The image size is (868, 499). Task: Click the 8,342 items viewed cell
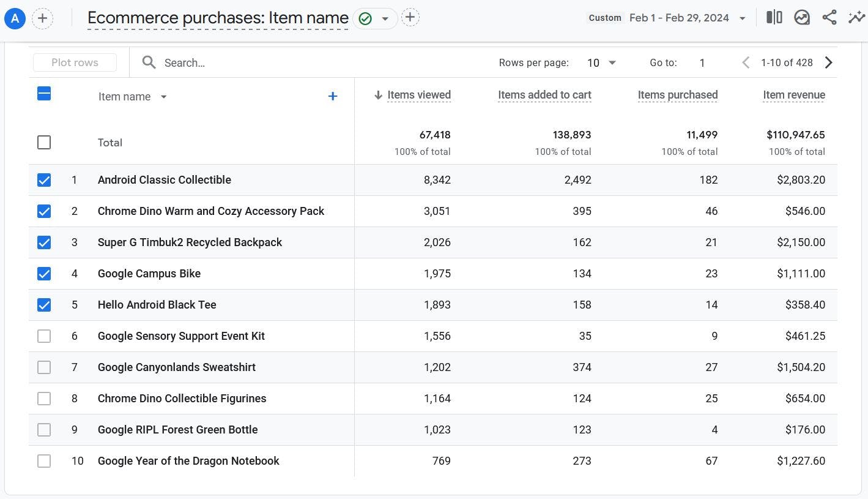[437, 180]
